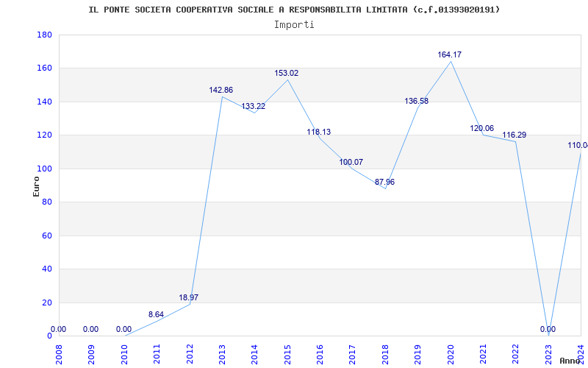
Task: Click the 0.00 label above 2010
Action: pyautogui.click(x=123, y=329)
